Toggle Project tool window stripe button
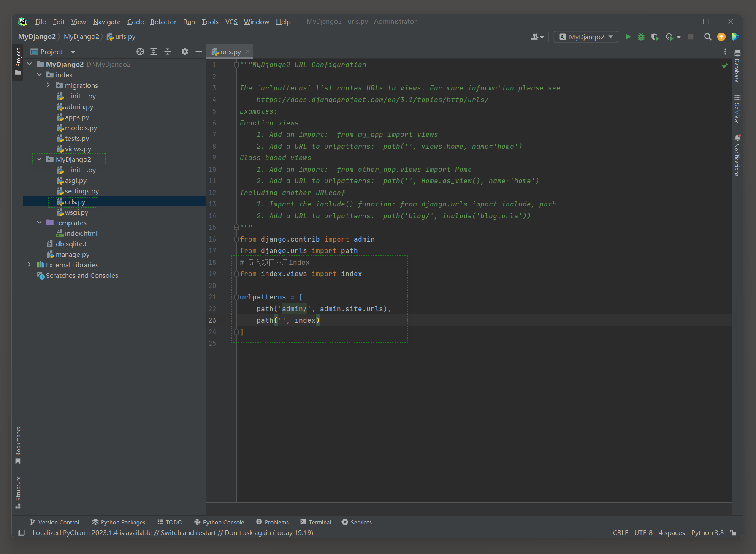The image size is (756, 554). (18, 62)
